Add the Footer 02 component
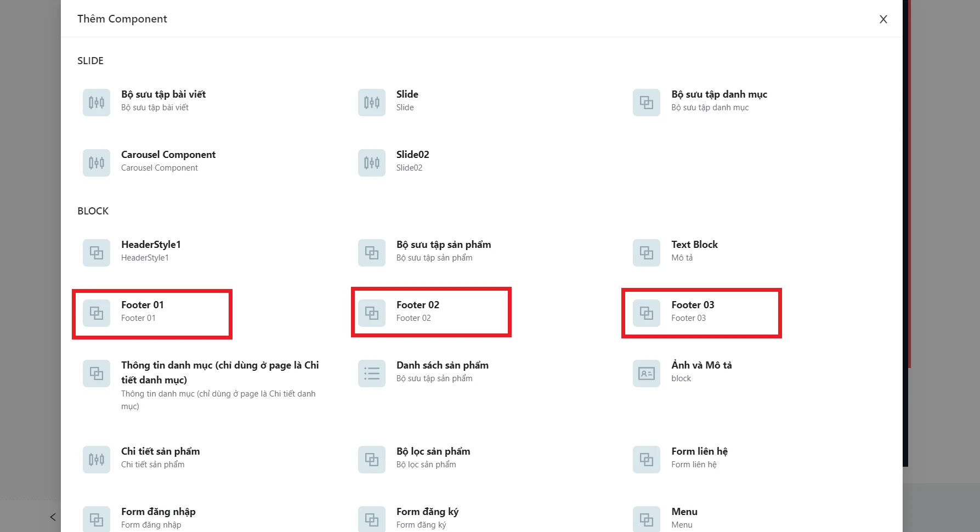Image resolution: width=980 pixels, height=532 pixels. click(417, 311)
